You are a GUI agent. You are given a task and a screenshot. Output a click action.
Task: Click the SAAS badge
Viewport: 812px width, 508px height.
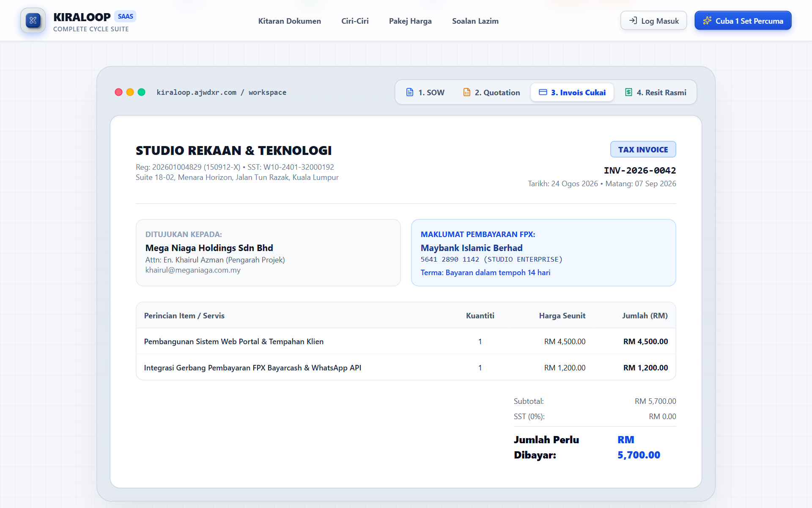pos(125,17)
